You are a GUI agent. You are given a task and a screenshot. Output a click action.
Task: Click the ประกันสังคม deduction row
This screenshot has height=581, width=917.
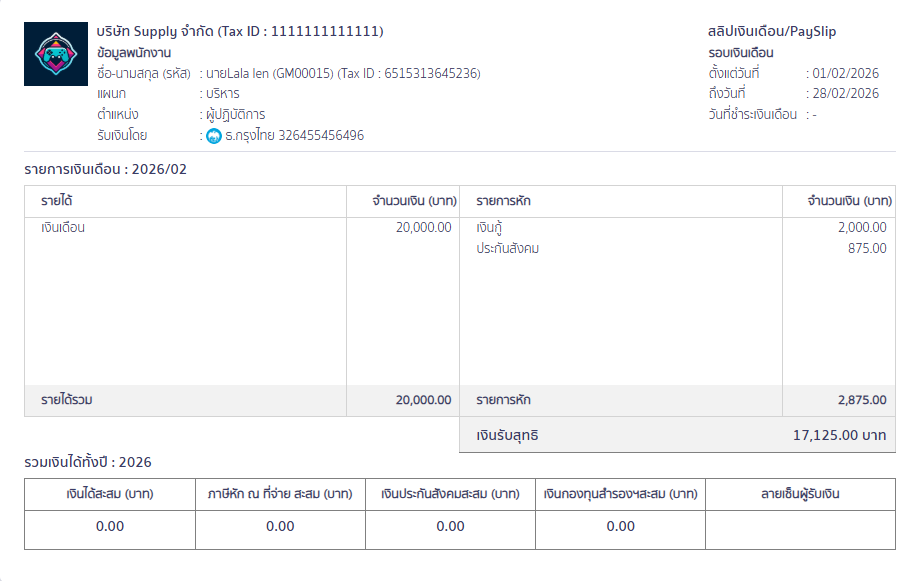(507, 248)
